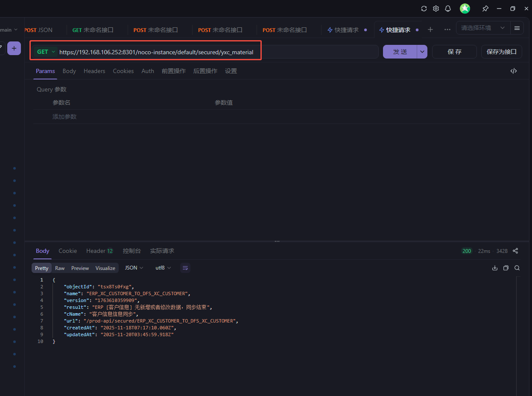Toggle word wrap in response viewer
This screenshot has height=396, width=532.
tap(185, 268)
